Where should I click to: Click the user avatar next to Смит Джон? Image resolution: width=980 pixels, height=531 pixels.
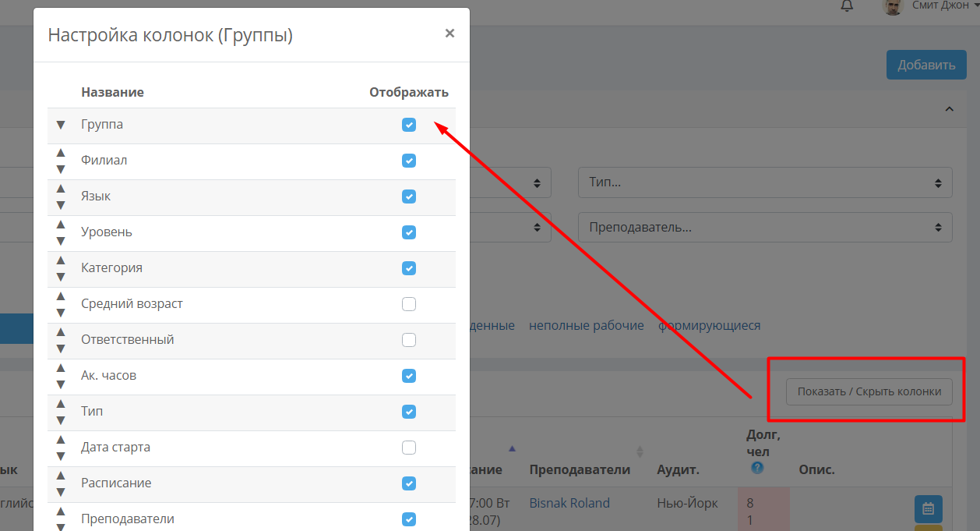point(893,6)
